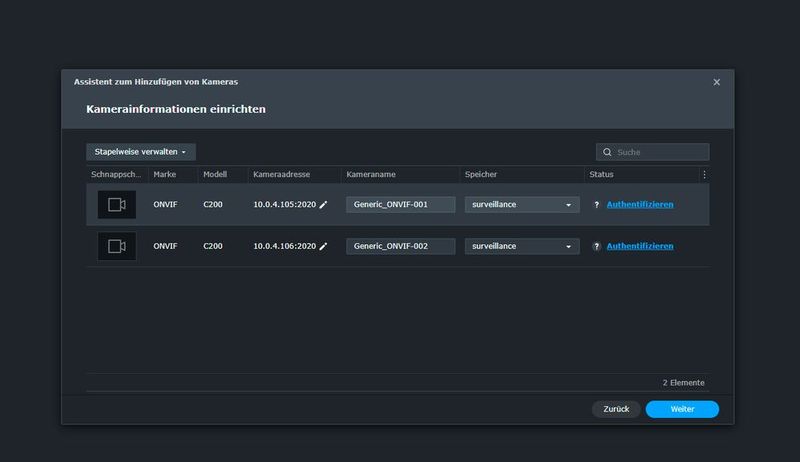This screenshot has height=462, width=800.
Task: Expand the Speicher dropdown for first camera
Action: pos(522,204)
